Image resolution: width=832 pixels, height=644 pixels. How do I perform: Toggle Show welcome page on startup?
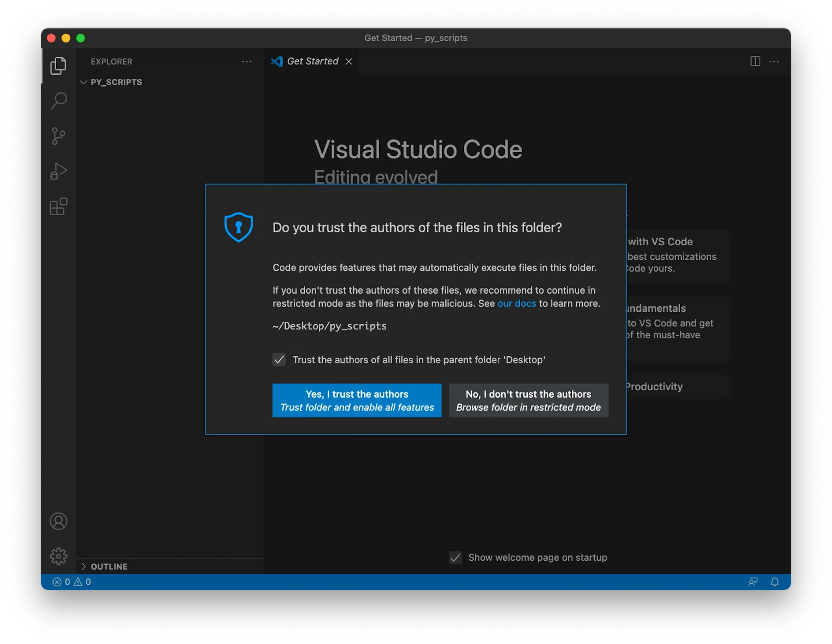pyautogui.click(x=456, y=558)
